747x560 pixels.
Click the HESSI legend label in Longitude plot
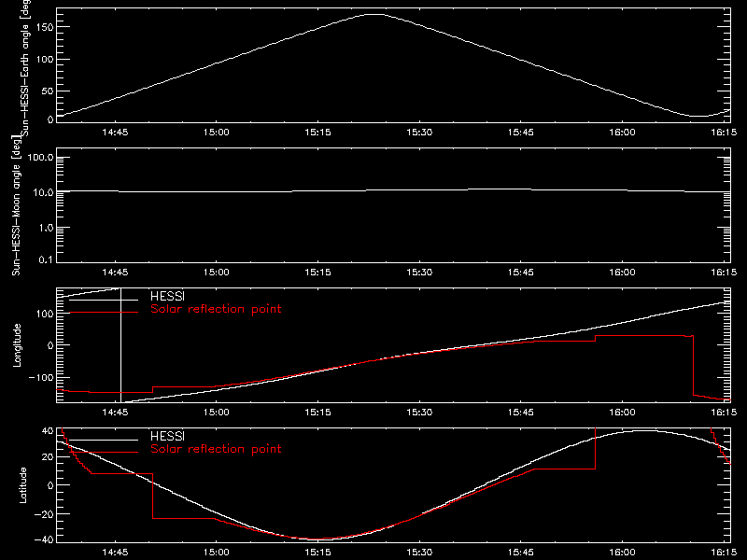coord(167,296)
